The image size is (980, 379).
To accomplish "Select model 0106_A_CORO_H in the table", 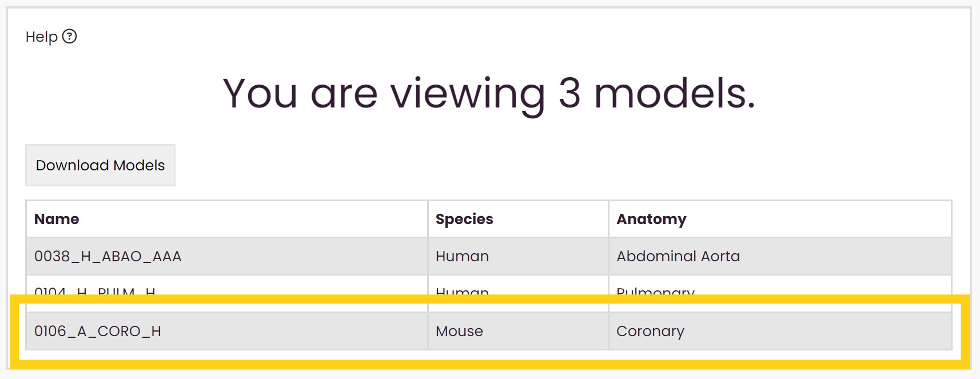I will tap(227, 331).
